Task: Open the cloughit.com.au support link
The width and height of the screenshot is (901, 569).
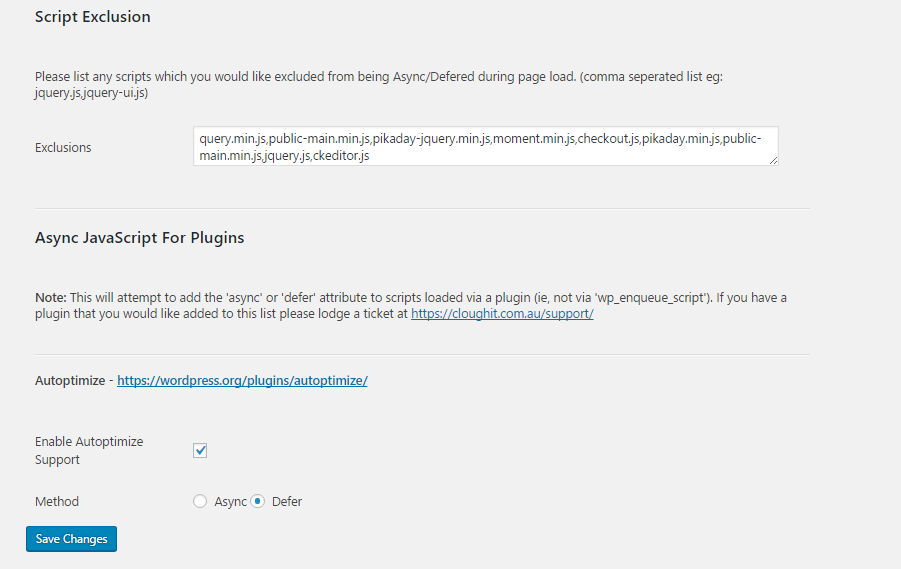Action: [x=502, y=314]
